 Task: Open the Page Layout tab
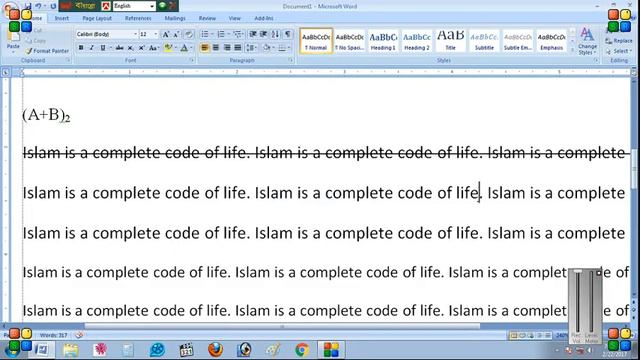point(97,18)
